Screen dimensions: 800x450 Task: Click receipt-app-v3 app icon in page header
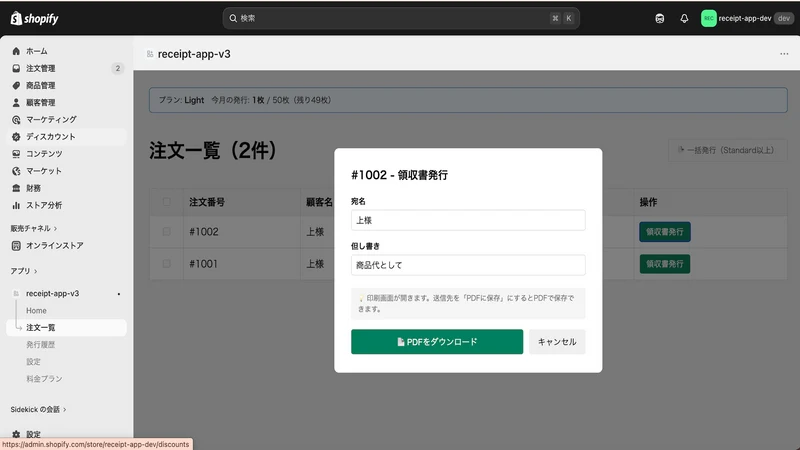click(149, 54)
